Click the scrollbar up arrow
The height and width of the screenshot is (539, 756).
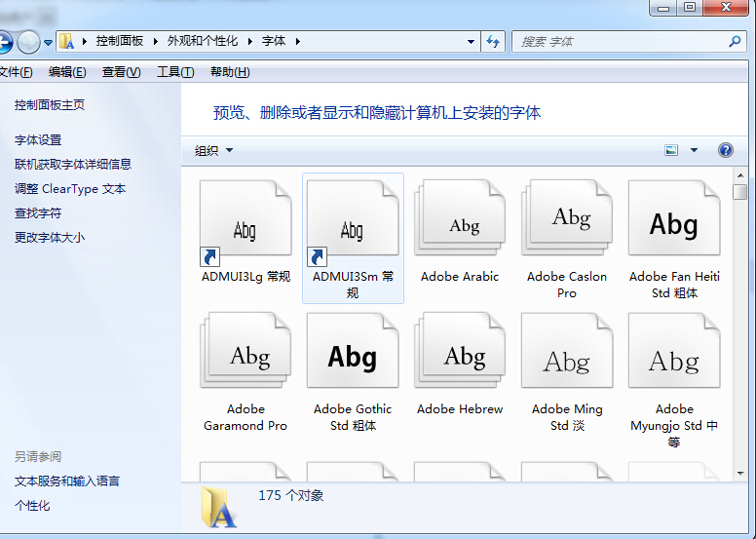tap(740, 175)
